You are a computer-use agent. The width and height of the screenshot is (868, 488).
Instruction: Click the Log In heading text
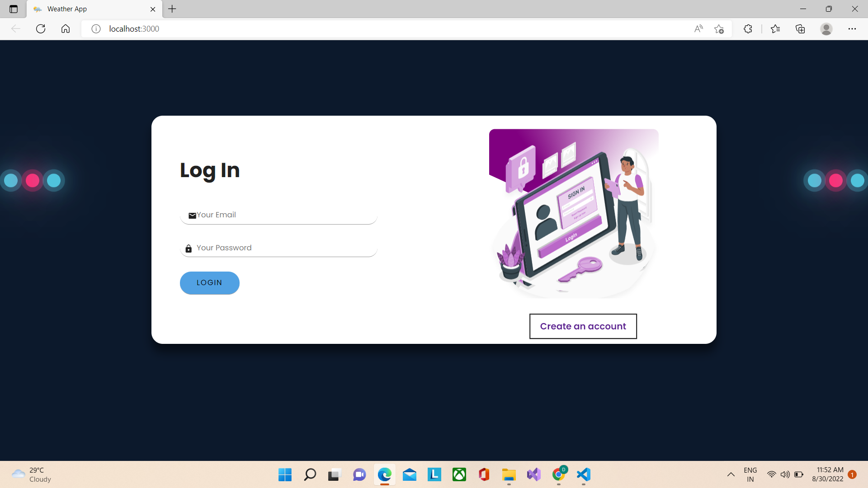point(210,170)
